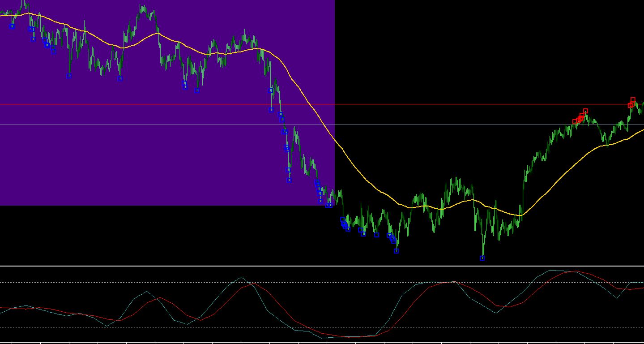Click the blue square marker at the lowest price spike

(x=482, y=258)
